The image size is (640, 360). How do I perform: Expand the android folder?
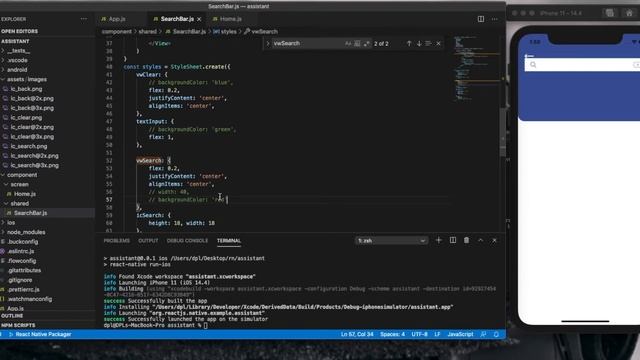(x=17, y=70)
